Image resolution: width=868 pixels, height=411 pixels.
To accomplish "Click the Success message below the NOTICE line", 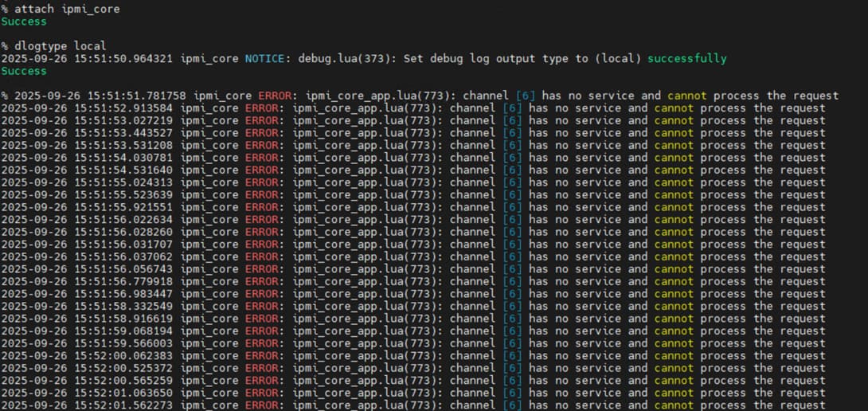I will tap(24, 71).
